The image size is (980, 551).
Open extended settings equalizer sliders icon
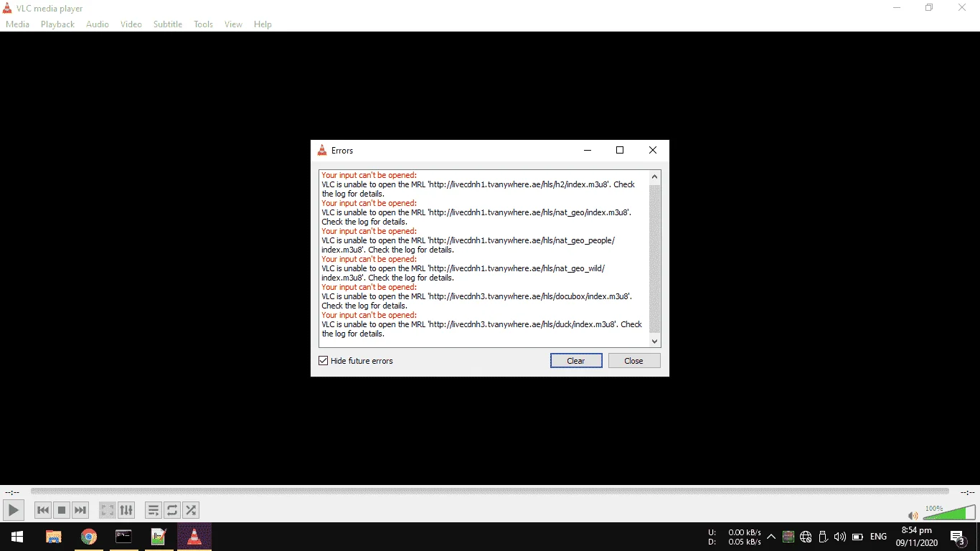[x=126, y=510]
